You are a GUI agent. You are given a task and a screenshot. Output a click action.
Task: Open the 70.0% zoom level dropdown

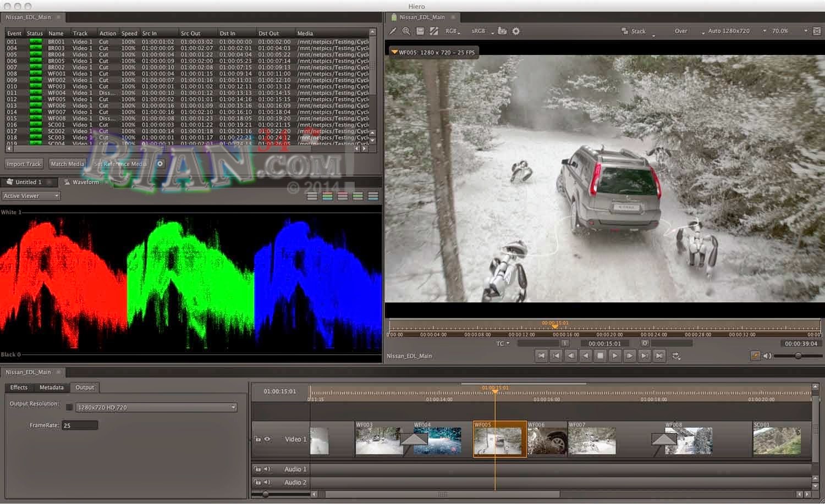[789, 31]
